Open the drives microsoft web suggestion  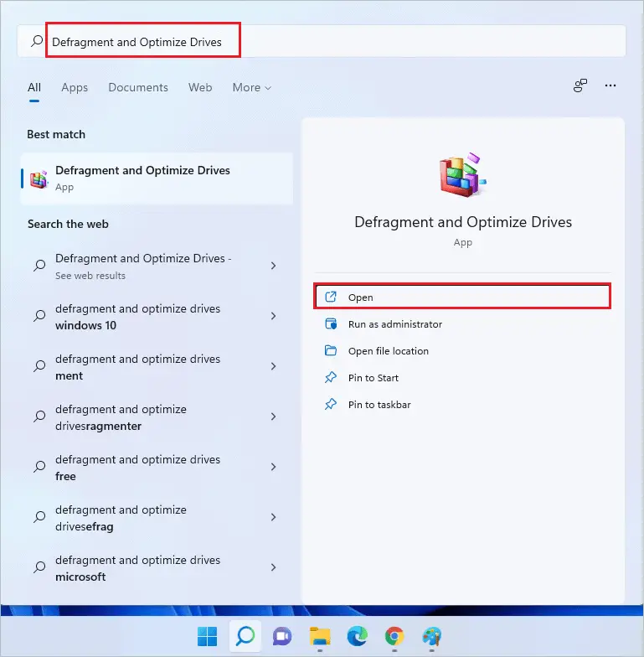[x=157, y=567]
